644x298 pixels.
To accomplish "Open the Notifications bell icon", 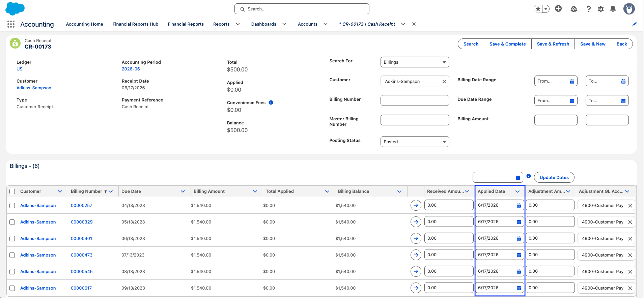I will click(x=613, y=9).
